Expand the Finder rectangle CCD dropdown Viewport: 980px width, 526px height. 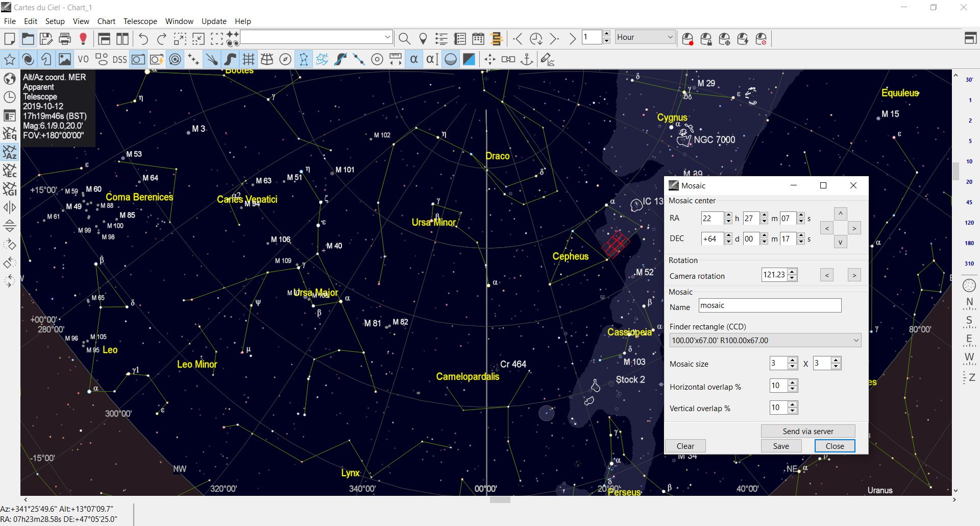(x=856, y=341)
